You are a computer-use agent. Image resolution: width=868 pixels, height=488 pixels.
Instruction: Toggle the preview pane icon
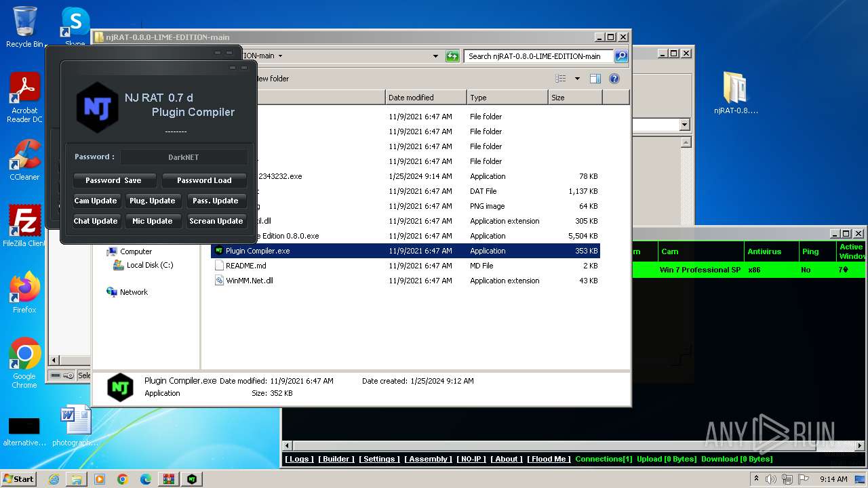(x=595, y=79)
